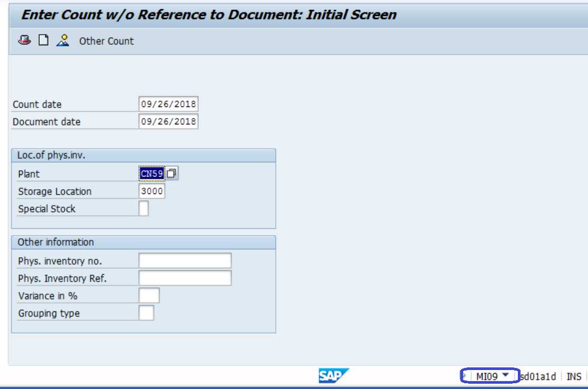Click the Storage Location field 3000

coord(151,191)
